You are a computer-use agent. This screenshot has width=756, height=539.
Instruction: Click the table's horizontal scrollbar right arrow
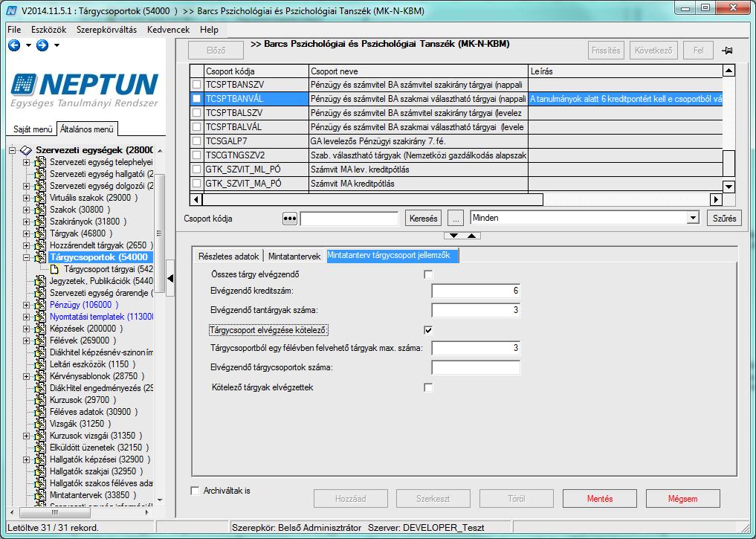[x=716, y=199]
